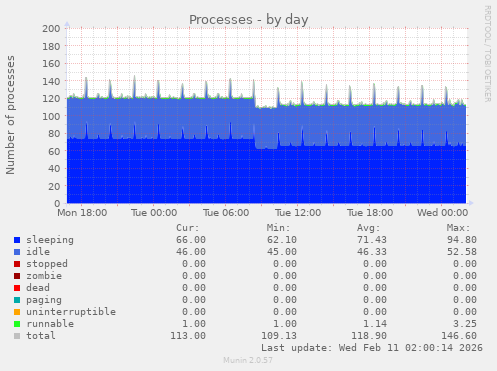The width and height of the screenshot is (497, 371).
Task: Click the idle legend color swatch
Action: coord(17,252)
